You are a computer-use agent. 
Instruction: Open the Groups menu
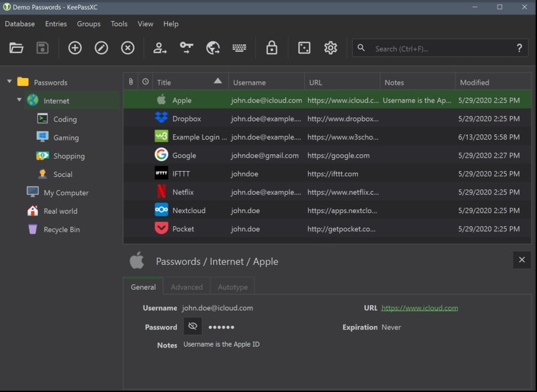89,24
